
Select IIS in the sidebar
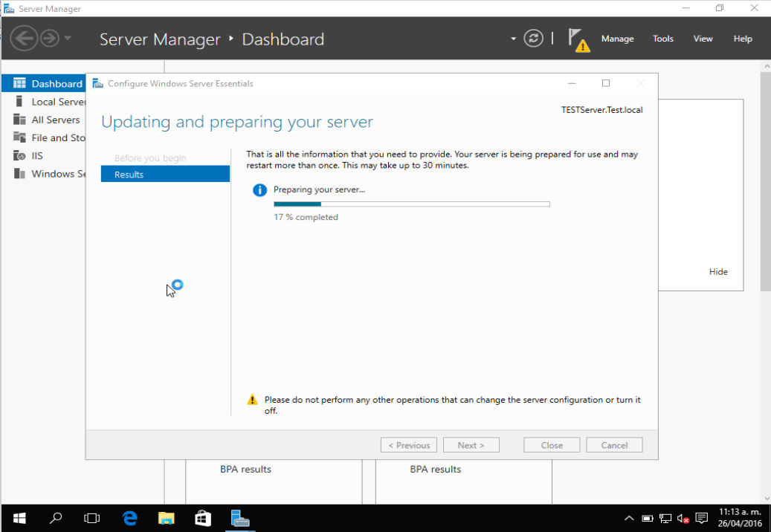pyautogui.click(x=35, y=155)
